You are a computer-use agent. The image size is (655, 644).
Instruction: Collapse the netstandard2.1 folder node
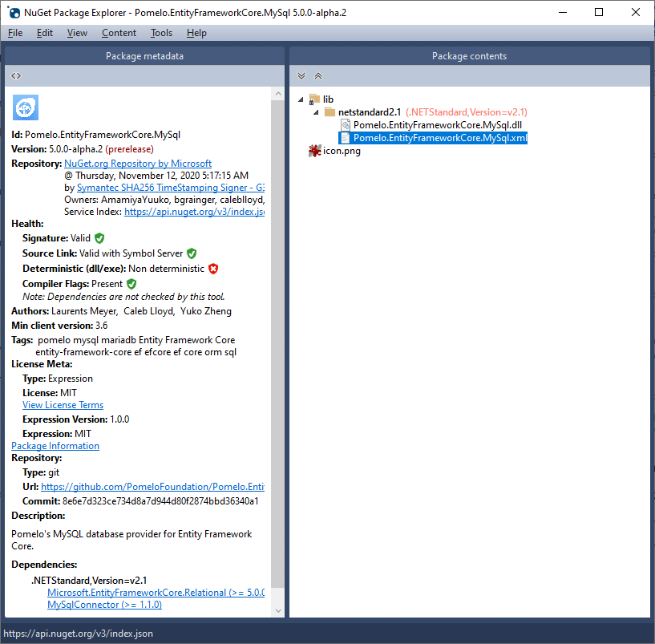click(315, 111)
